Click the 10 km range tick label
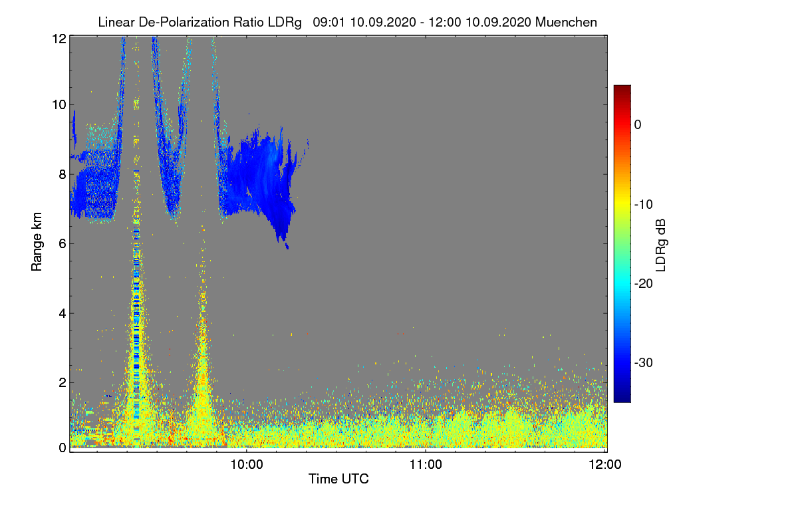The height and width of the screenshot is (532, 798). pyautogui.click(x=59, y=104)
